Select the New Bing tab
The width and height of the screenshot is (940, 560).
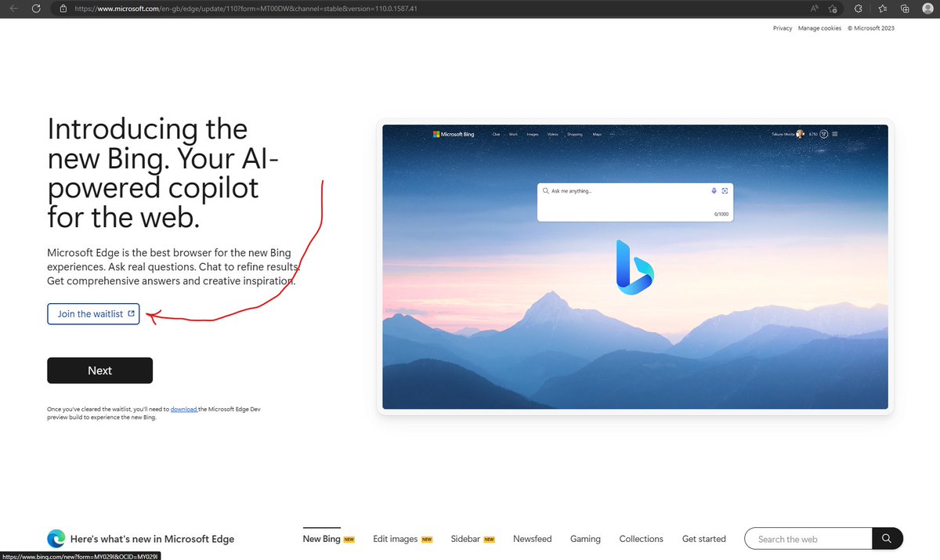pyautogui.click(x=329, y=539)
